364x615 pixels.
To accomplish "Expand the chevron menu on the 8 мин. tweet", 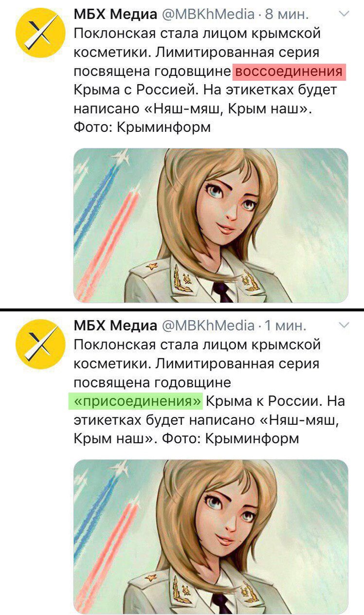I will click(x=344, y=14).
